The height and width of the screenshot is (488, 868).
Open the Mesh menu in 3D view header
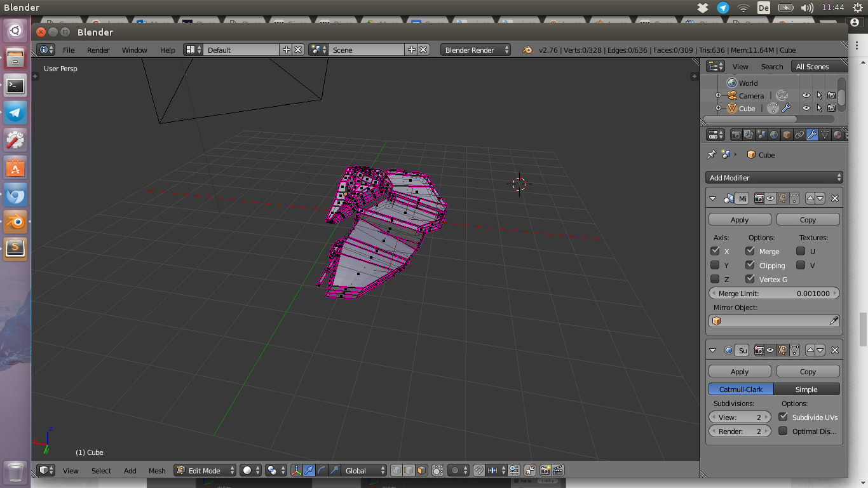point(157,471)
